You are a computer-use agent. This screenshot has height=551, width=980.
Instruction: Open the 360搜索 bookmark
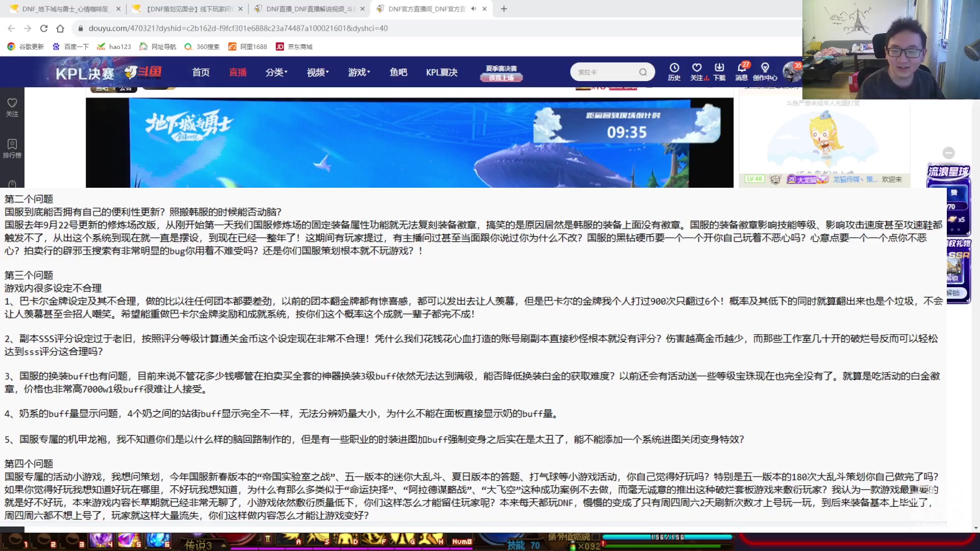tap(202, 46)
